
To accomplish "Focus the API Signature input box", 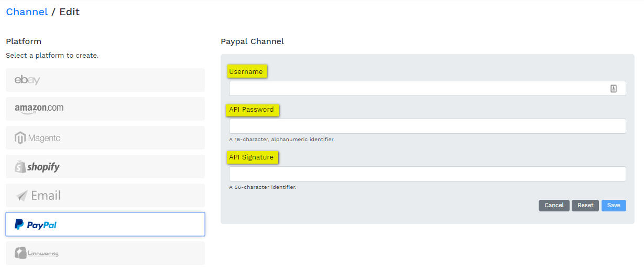I will click(427, 174).
